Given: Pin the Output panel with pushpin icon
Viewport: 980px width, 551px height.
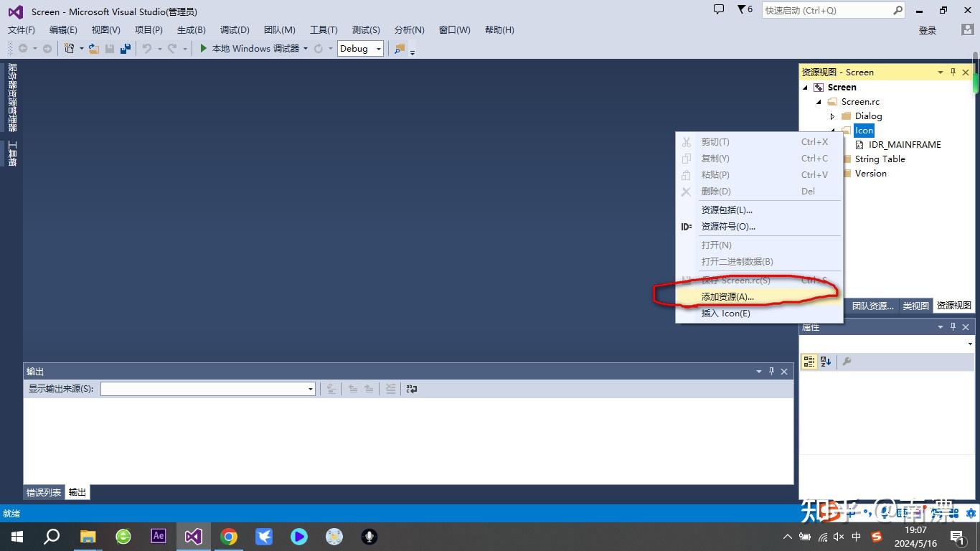Looking at the screenshot, I should click(771, 372).
